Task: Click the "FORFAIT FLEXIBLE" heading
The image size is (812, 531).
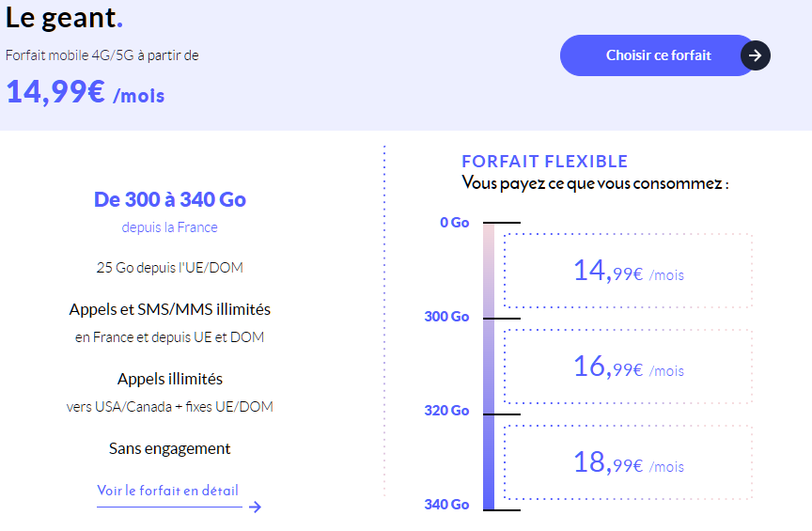Action: (544, 162)
